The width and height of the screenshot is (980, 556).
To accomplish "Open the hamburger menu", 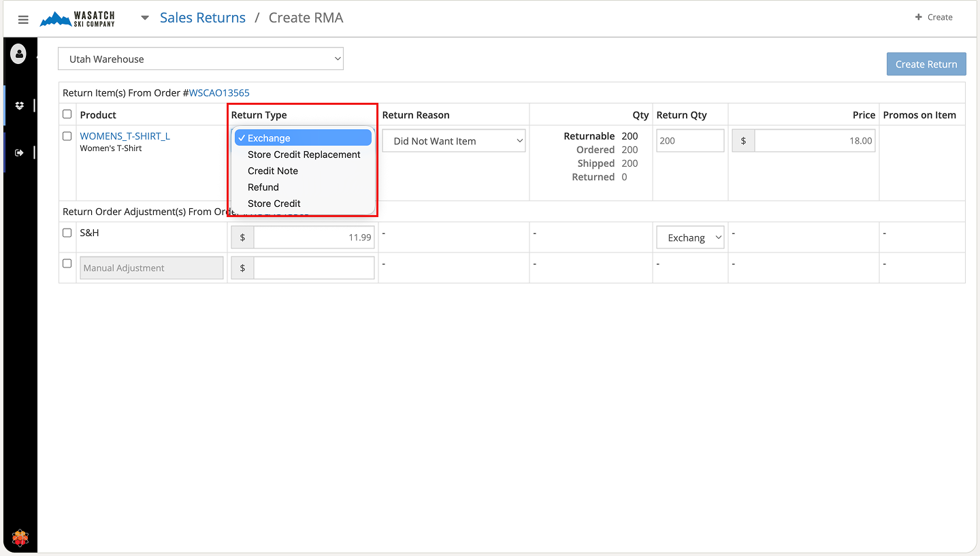I will pyautogui.click(x=23, y=20).
